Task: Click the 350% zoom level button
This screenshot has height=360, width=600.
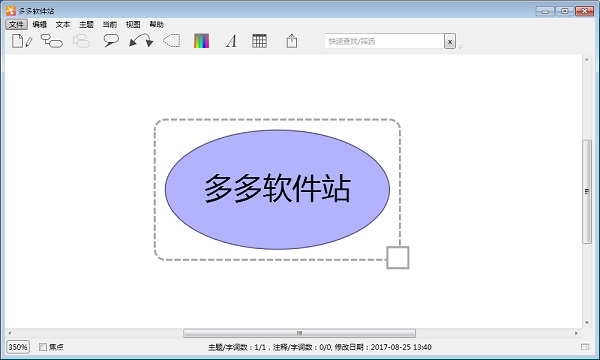Action: (18, 347)
